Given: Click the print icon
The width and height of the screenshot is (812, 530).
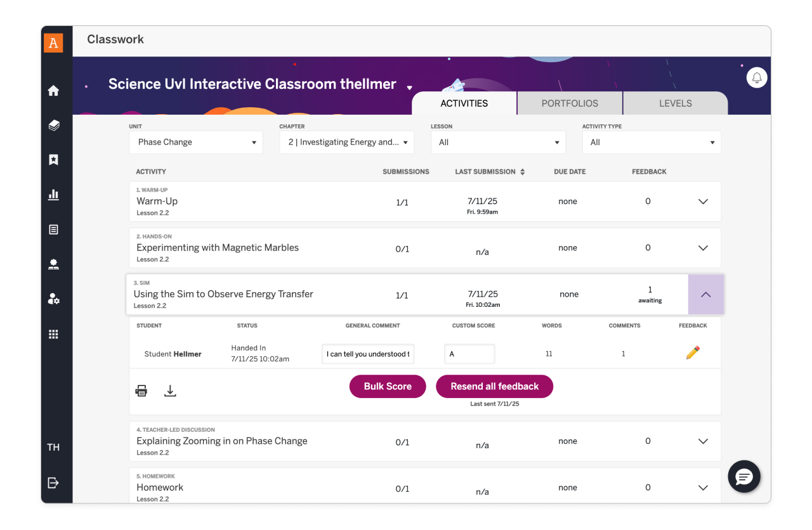Looking at the screenshot, I should pos(141,391).
